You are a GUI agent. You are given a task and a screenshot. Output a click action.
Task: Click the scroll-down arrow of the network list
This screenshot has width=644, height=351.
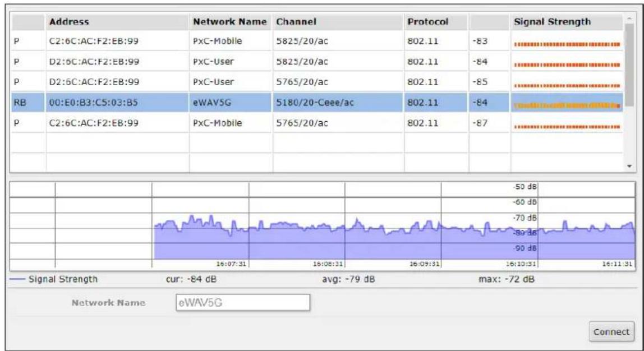click(629, 167)
